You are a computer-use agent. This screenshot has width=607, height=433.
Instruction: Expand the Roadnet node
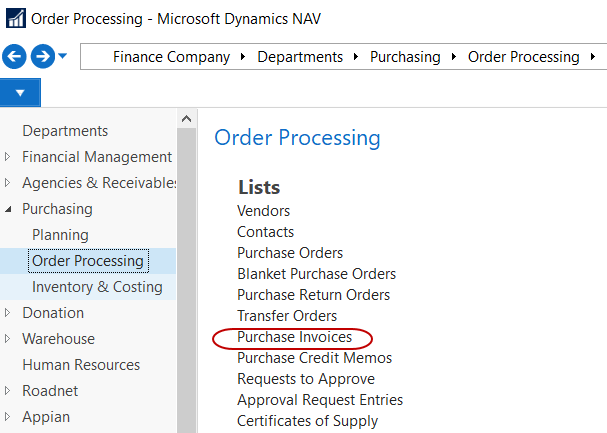coord(7,390)
